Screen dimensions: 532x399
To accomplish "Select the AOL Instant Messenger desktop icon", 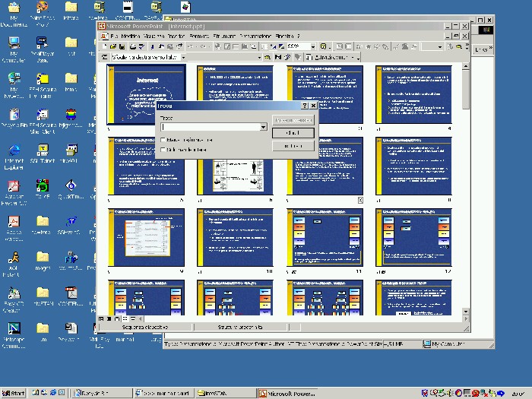I will click(x=14, y=264).
